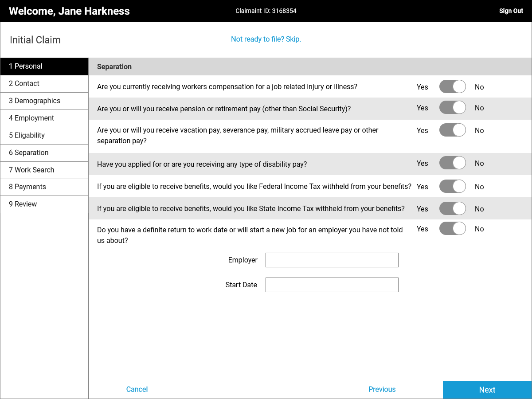This screenshot has width=532, height=399.
Task: Switch the State Income Tax withholding toggle
Action: 452,208
